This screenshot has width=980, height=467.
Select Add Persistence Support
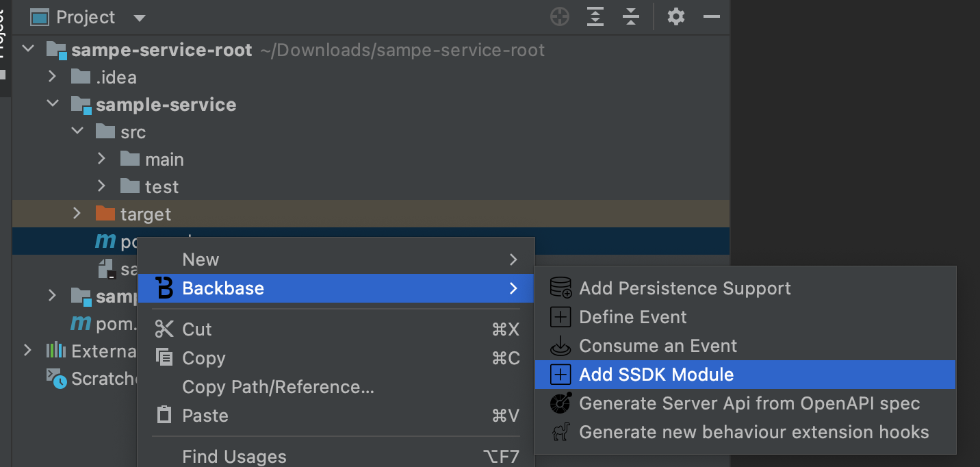(x=745, y=288)
